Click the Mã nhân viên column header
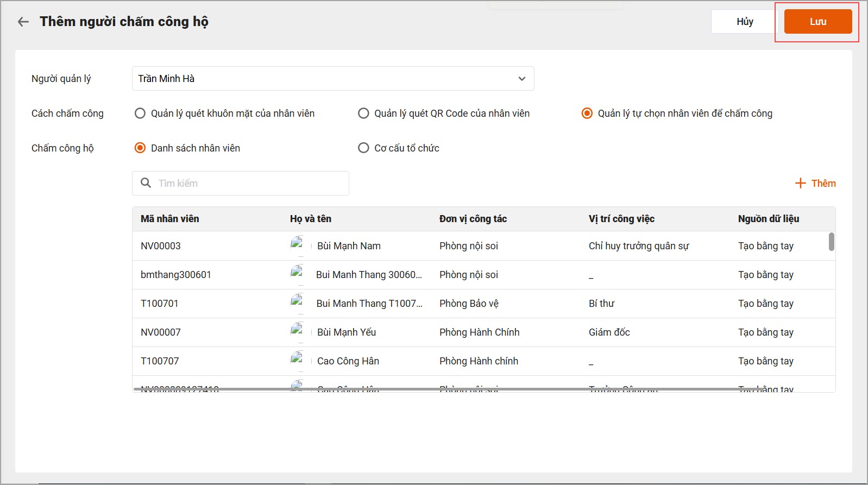Image resolution: width=868 pixels, height=485 pixels. pyautogui.click(x=170, y=219)
